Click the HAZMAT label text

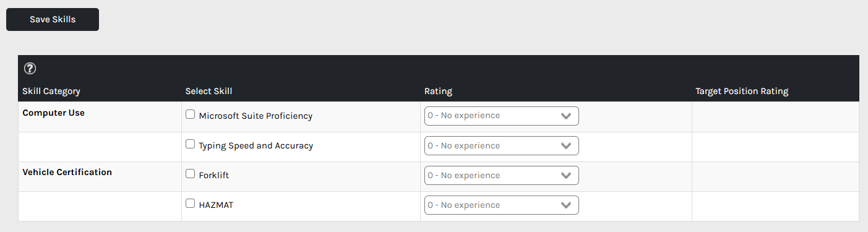coord(217,205)
